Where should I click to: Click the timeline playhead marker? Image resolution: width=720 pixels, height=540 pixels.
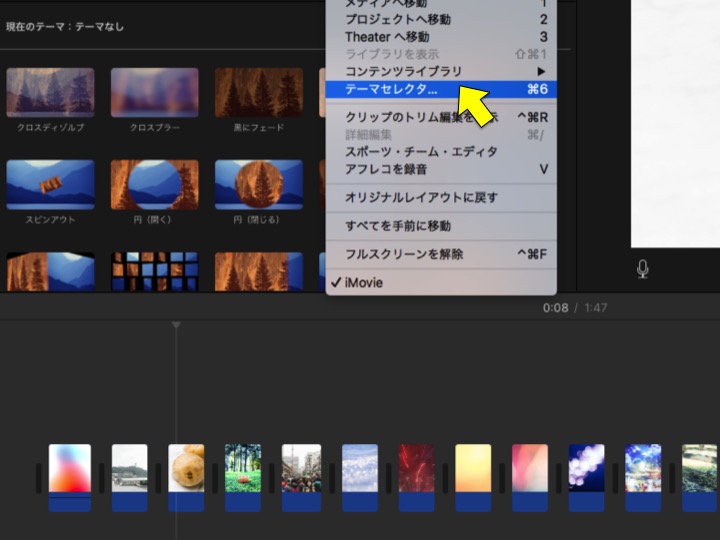tap(176, 325)
